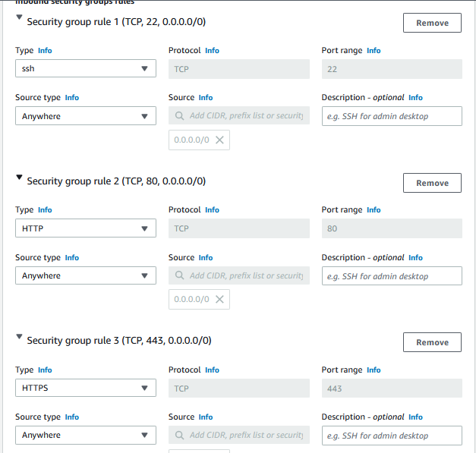Open Info link beside rule 2 Port range

374,210
